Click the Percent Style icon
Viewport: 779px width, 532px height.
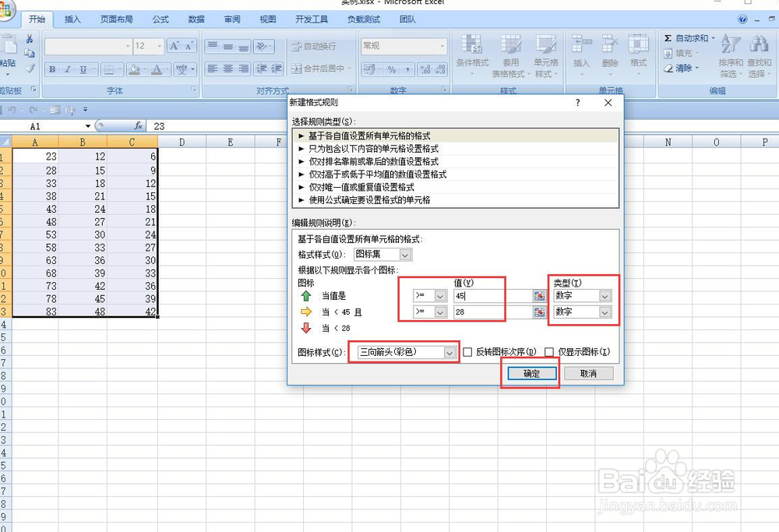[392, 69]
